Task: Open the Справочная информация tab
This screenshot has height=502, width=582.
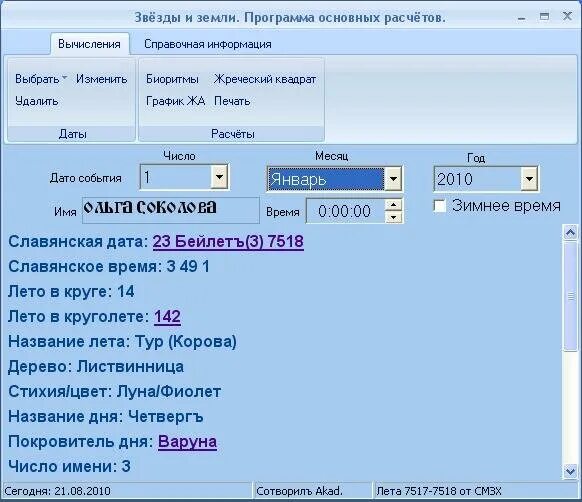Action: point(207,44)
